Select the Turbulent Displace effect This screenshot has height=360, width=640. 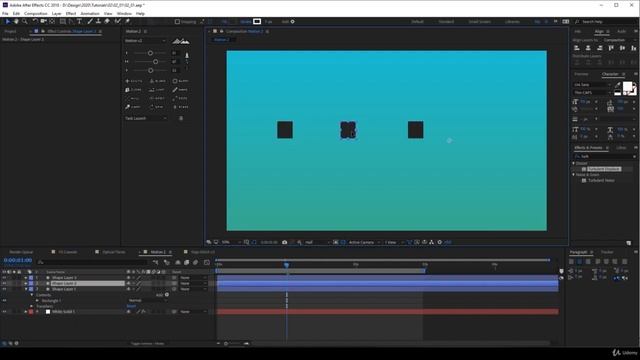point(604,169)
